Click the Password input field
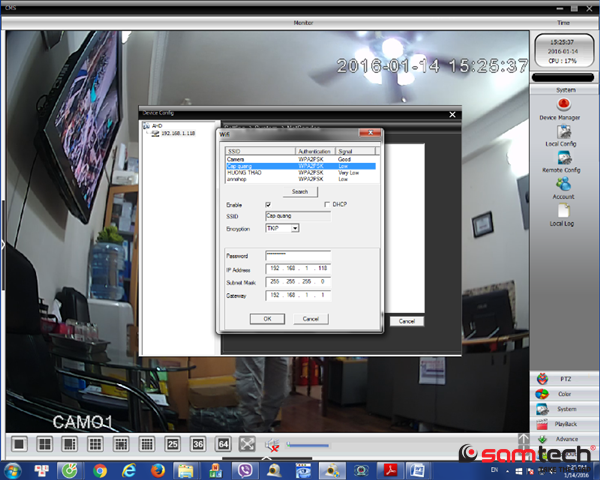This screenshot has width=600, height=480. click(298, 256)
